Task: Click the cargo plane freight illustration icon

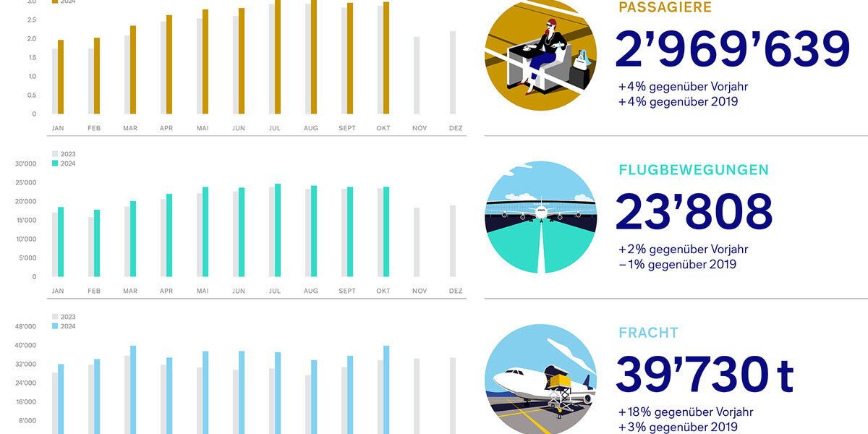Action: (x=540, y=379)
